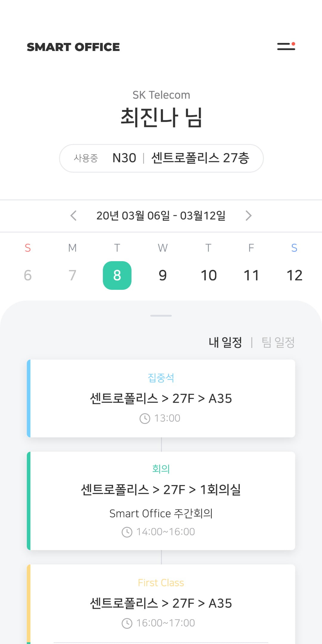Tap the in-use seat N30 pill
Screen dimensions: 322x644
161,158
